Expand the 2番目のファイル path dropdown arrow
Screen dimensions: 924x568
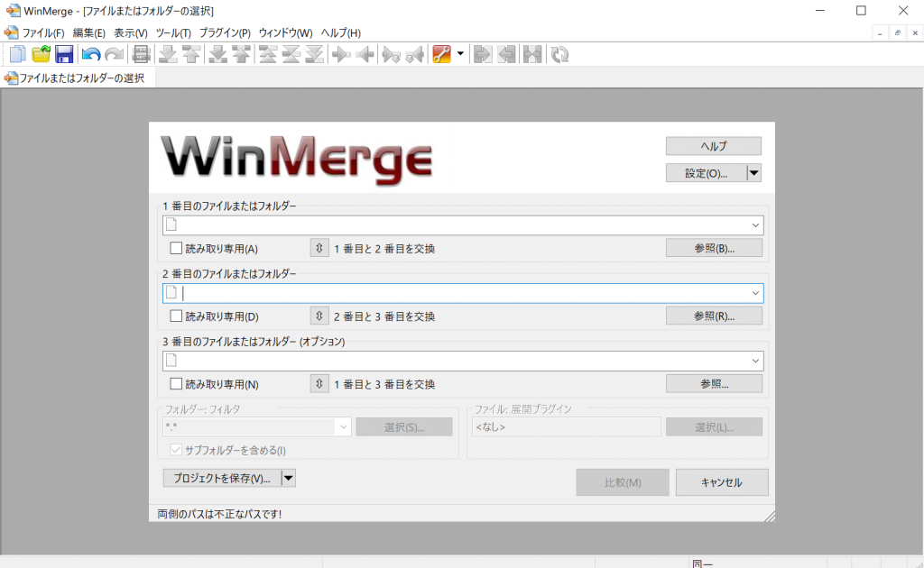point(755,293)
